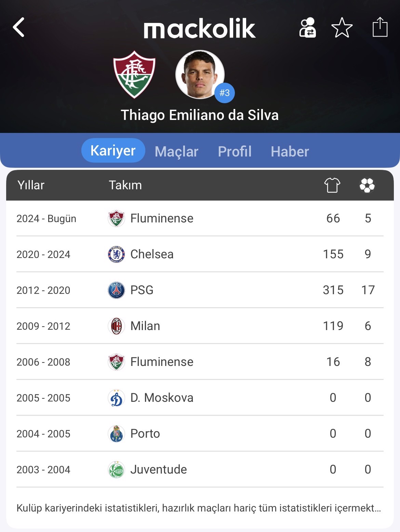Image resolution: width=400 pixels, height=532 pixels.
Task: Tap the share icon
Action: pyautogui.click(x=379, y=27)
